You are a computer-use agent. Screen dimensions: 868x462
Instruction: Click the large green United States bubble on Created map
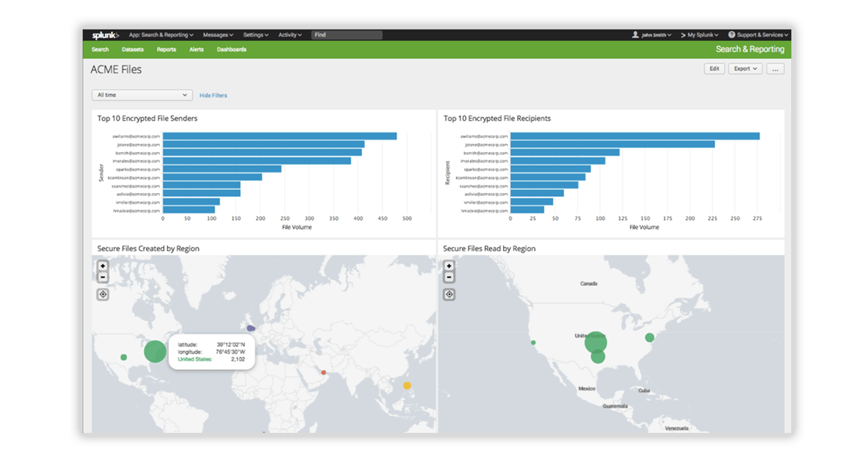pos(155,352)
